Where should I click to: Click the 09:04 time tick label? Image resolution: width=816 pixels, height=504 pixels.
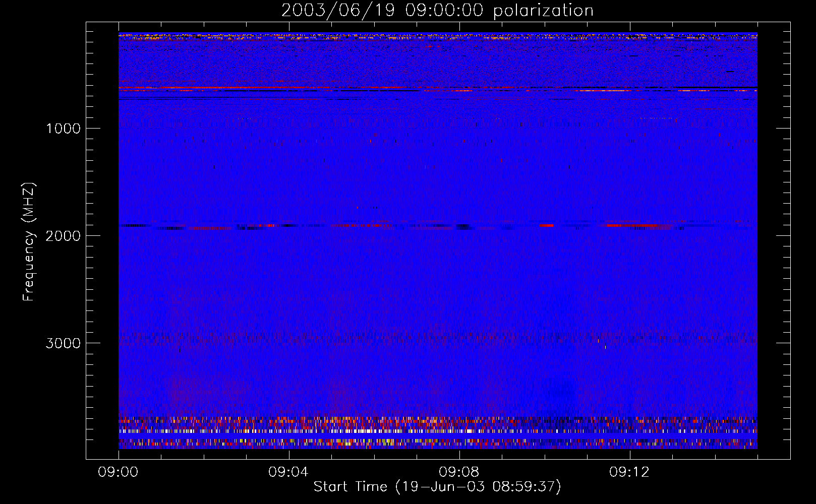(x=288, y=472)
